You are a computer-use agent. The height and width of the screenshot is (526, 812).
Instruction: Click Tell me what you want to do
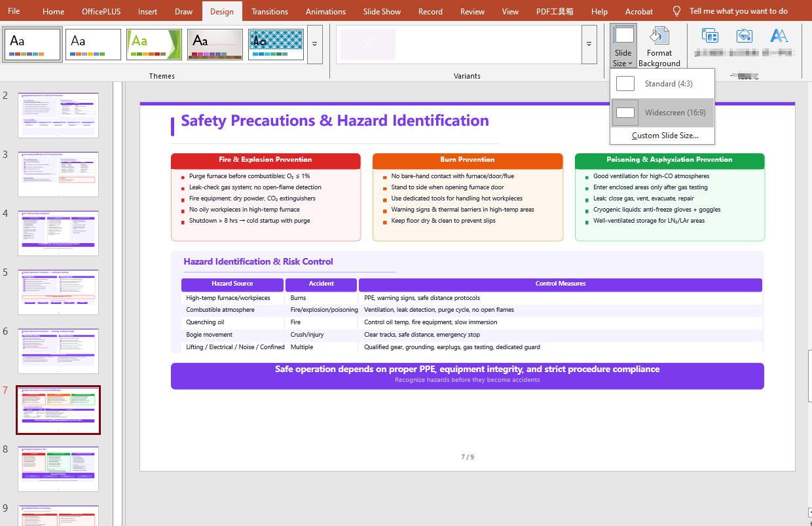[x=739, y=11]
